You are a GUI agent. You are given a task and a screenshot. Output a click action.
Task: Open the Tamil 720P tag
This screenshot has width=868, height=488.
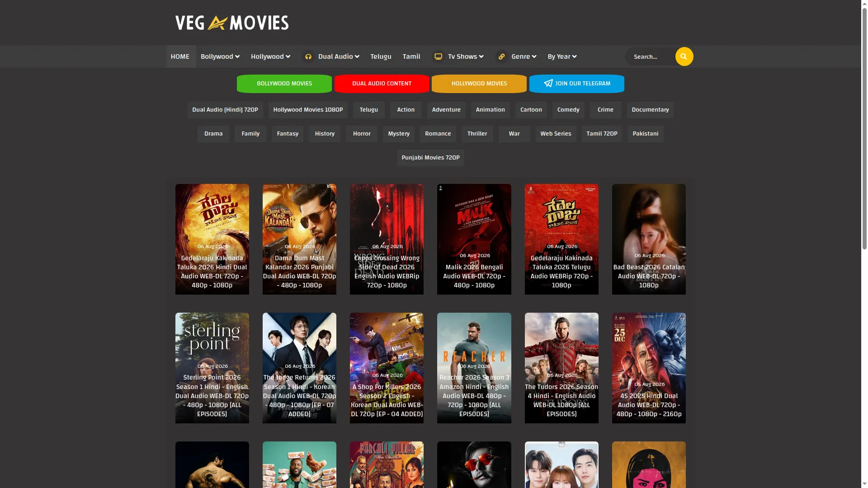point(602,134)
